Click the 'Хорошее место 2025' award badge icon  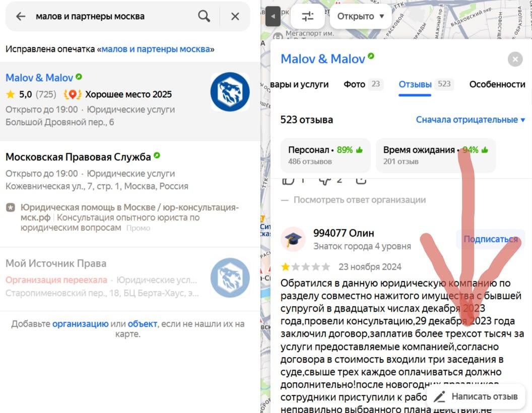point(73,94)
